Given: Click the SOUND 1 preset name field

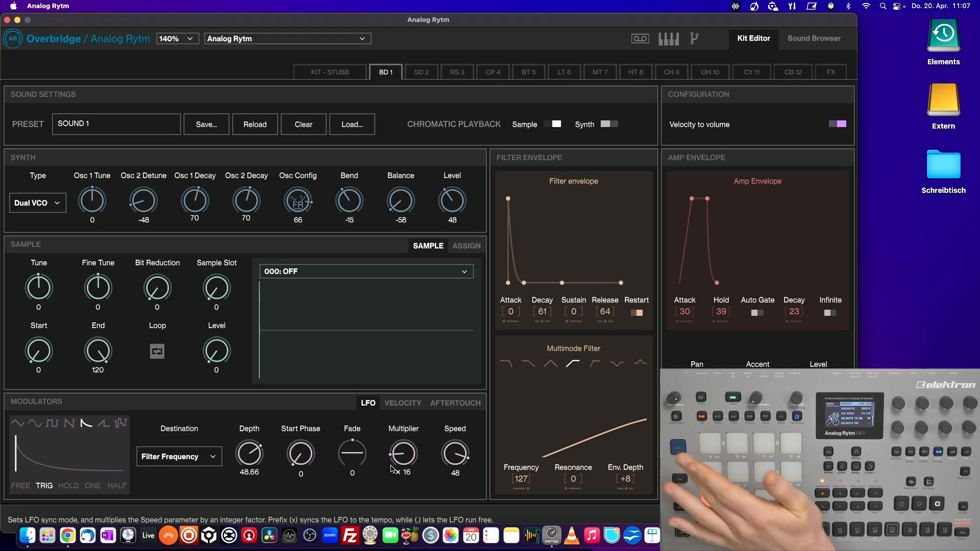Looking at the screenshot, I should [x=116, y=124].
